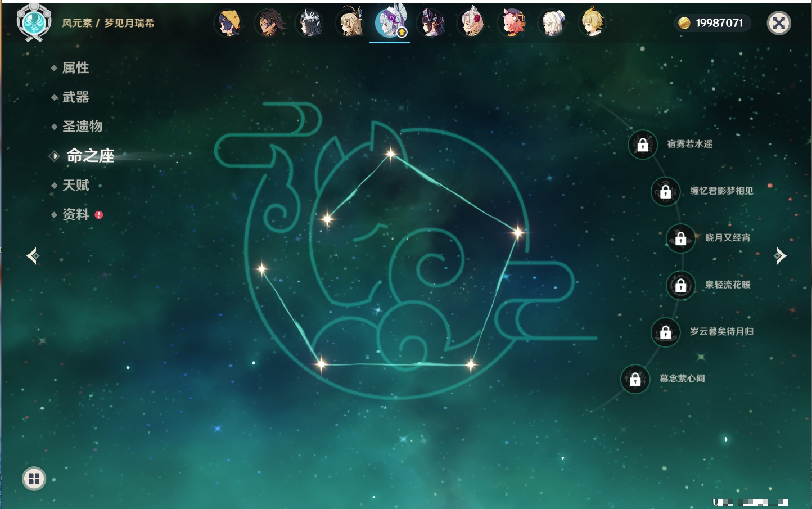Screen dimensions: 812x509
Task: Open the locked 晓月又经宵 constellation node
Action: (681, 238)
